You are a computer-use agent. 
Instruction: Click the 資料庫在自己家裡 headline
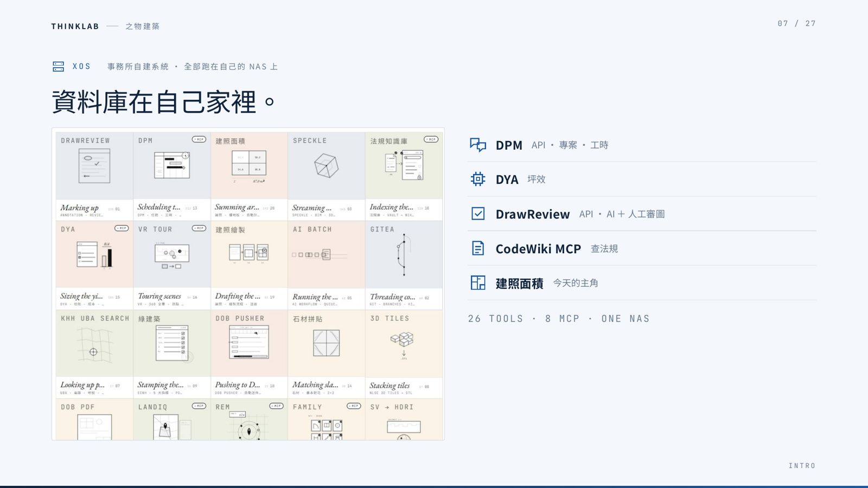click(163, 102)
